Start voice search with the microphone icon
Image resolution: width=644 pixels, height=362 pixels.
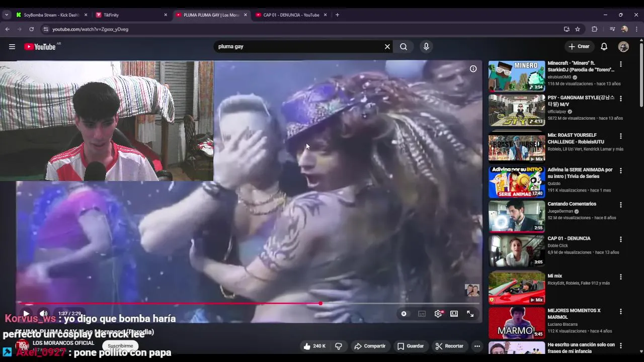coord(426,47)
